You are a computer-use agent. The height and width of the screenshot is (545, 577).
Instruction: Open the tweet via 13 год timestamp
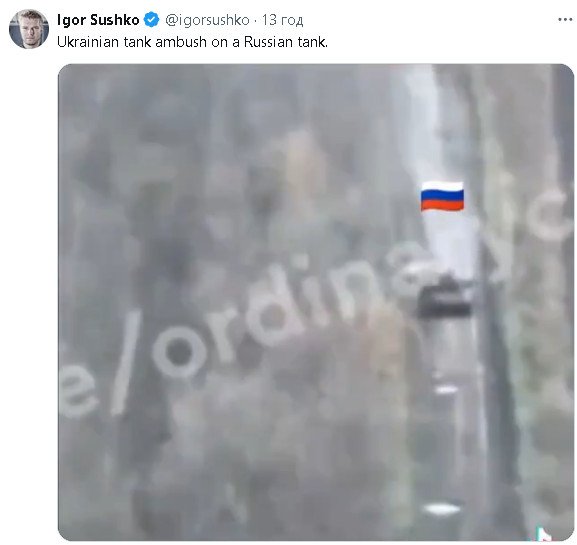click(283, 20)
